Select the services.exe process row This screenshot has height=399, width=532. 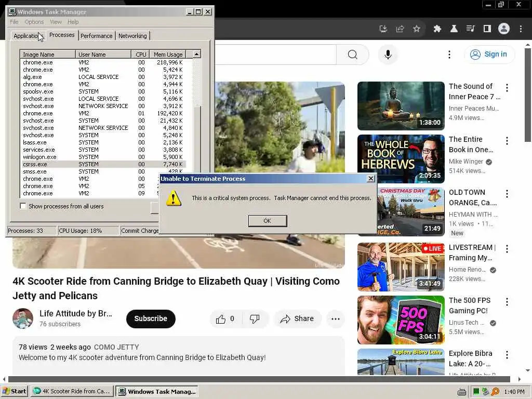103,150
